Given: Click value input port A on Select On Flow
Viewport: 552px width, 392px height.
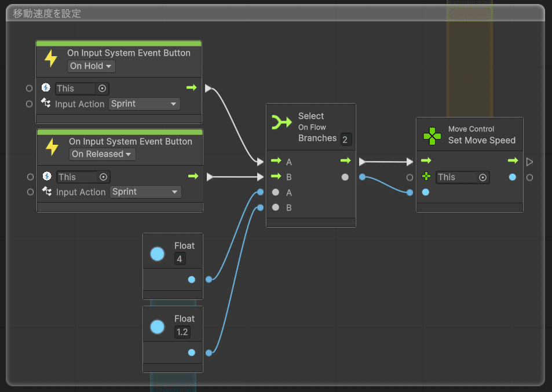Looking at the screenshot, I should click(276, 192).
